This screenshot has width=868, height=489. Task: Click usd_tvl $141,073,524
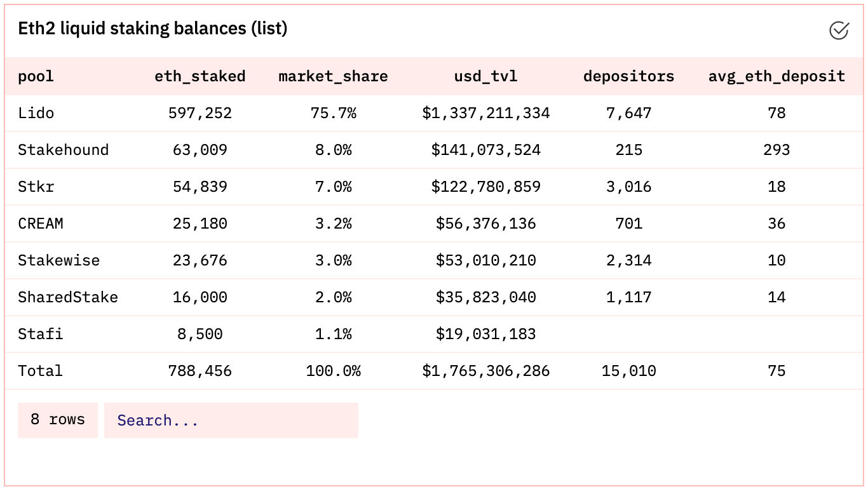pyautogui.click(x=486, y=150)
